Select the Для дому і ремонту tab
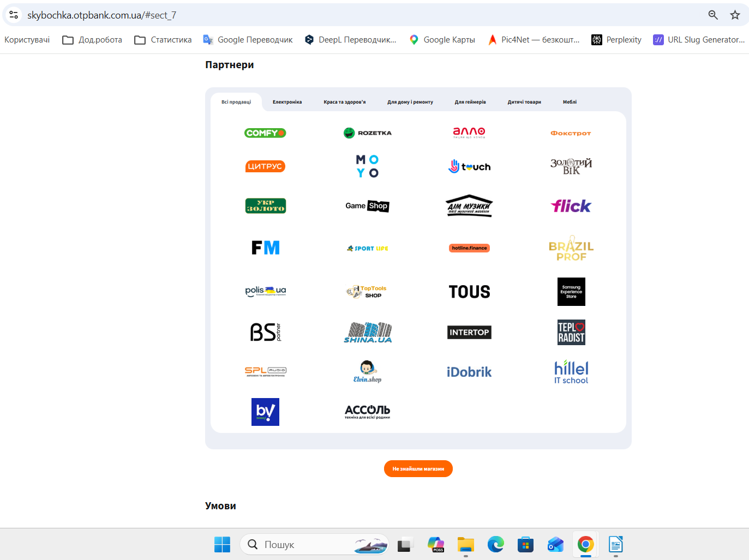 click(x=410, y=102)
